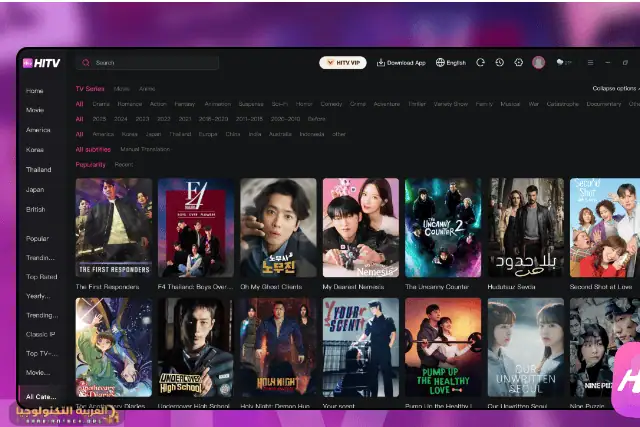The height and width of the screenshot is (427, 640).
Task: Sort by Popularity
Action: [x=91, y=165]
